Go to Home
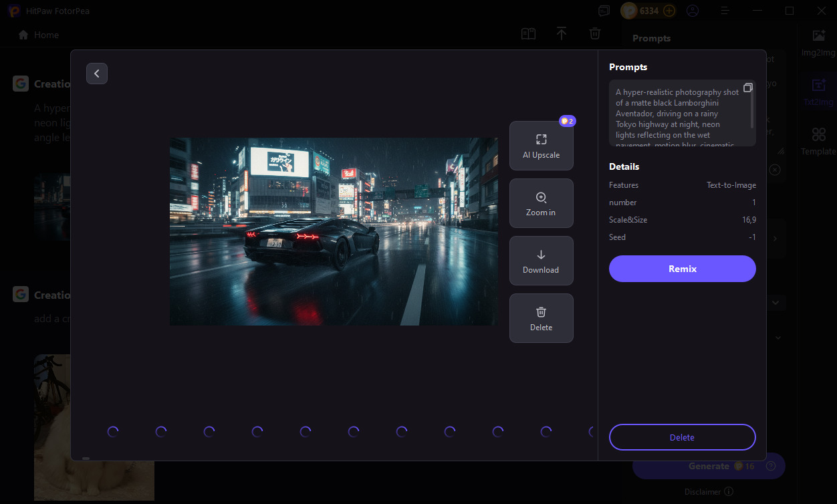The image size is (837, 504). click(x=39, y=35)
